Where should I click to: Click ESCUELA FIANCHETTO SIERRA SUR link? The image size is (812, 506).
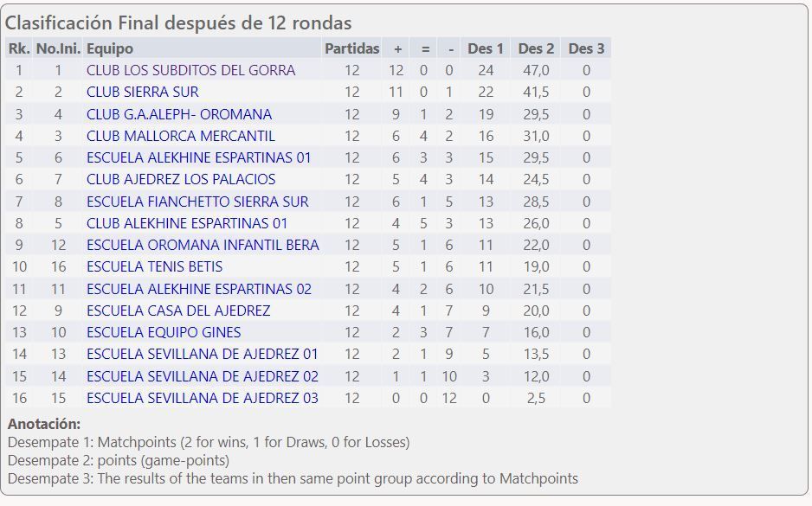pos(197,202)
